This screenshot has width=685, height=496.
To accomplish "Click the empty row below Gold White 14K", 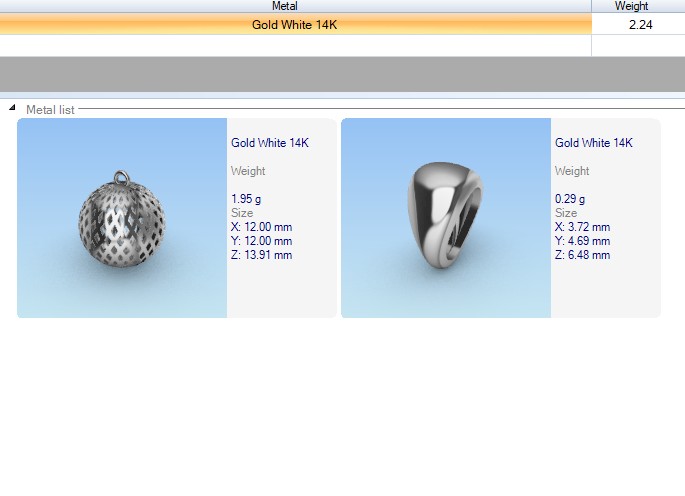I will pos(295,45).
